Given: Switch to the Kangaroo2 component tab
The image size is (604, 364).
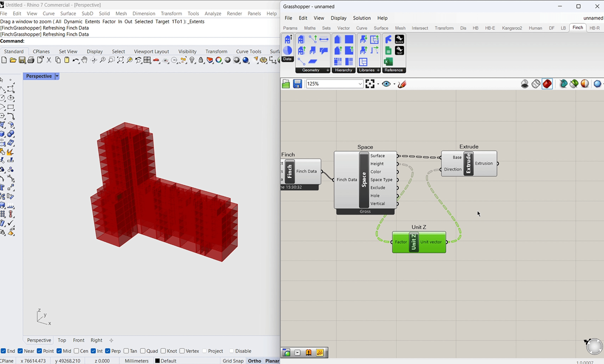Looking at the screenshot, I should click(512, 28).
